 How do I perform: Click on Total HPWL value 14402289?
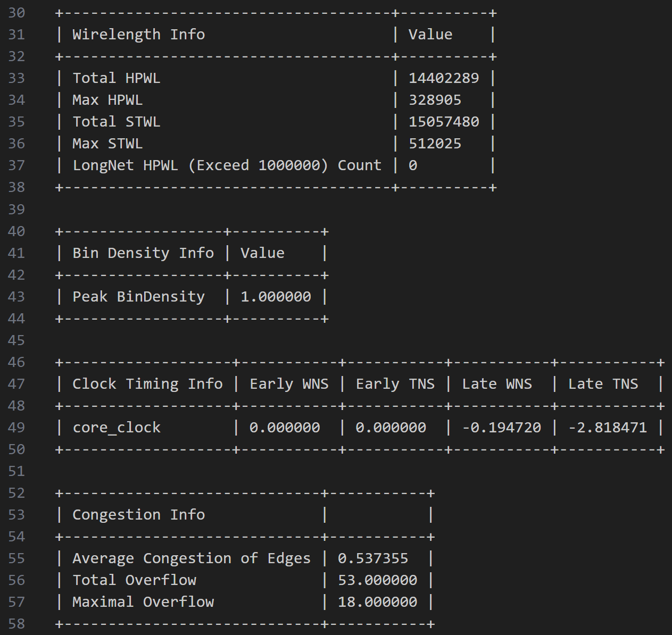click(x=444, y=78)
